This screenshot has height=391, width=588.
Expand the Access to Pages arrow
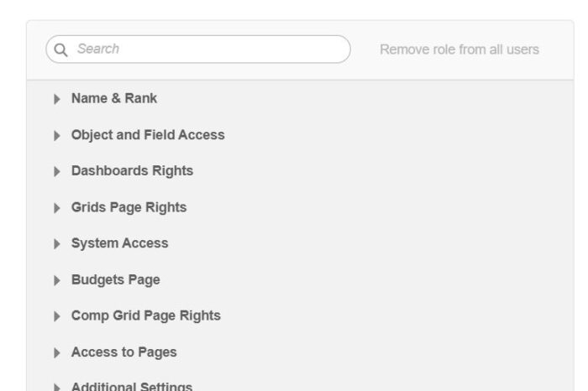(x=57, y=352)
